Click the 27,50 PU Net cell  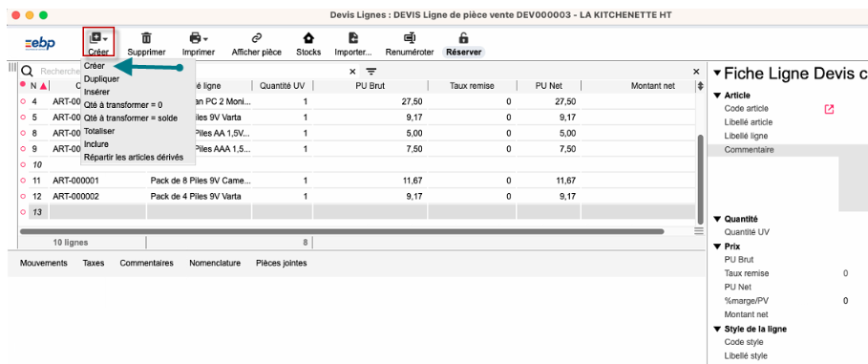pyautogui.click(x=549, y=102)
